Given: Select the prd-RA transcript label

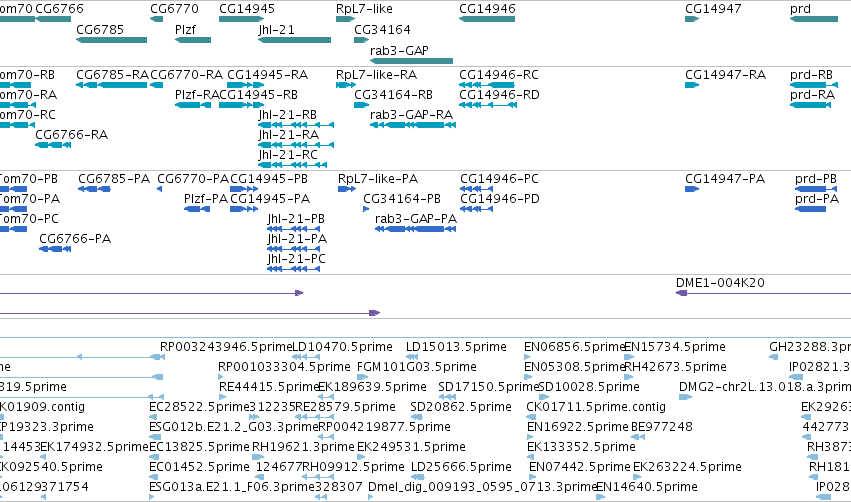Looking at the screenshot, I should 812,94.
